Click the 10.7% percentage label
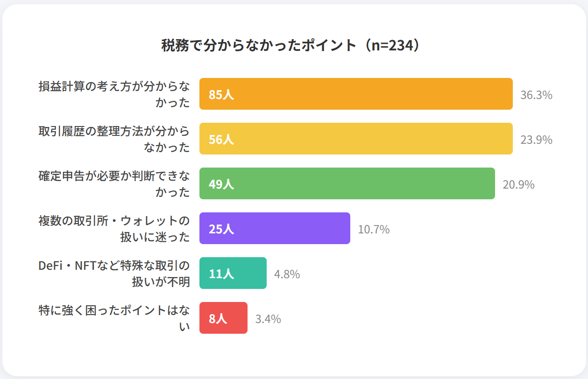 (374, 230)
